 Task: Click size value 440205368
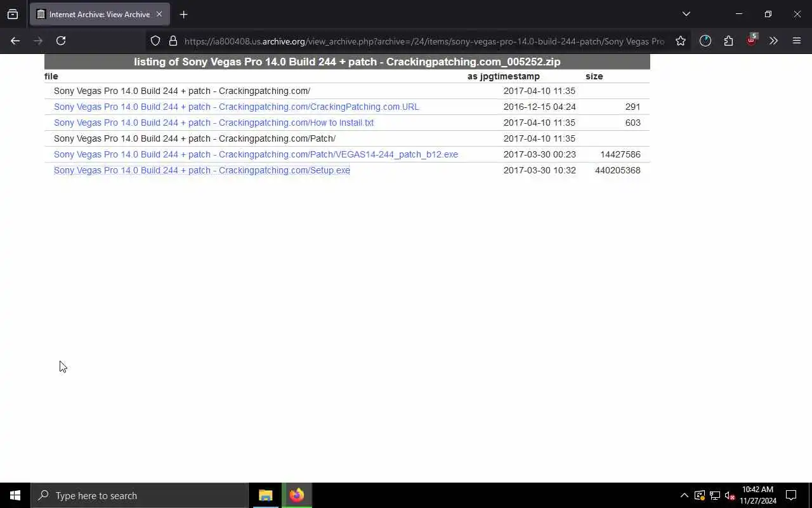pos(617,170)
